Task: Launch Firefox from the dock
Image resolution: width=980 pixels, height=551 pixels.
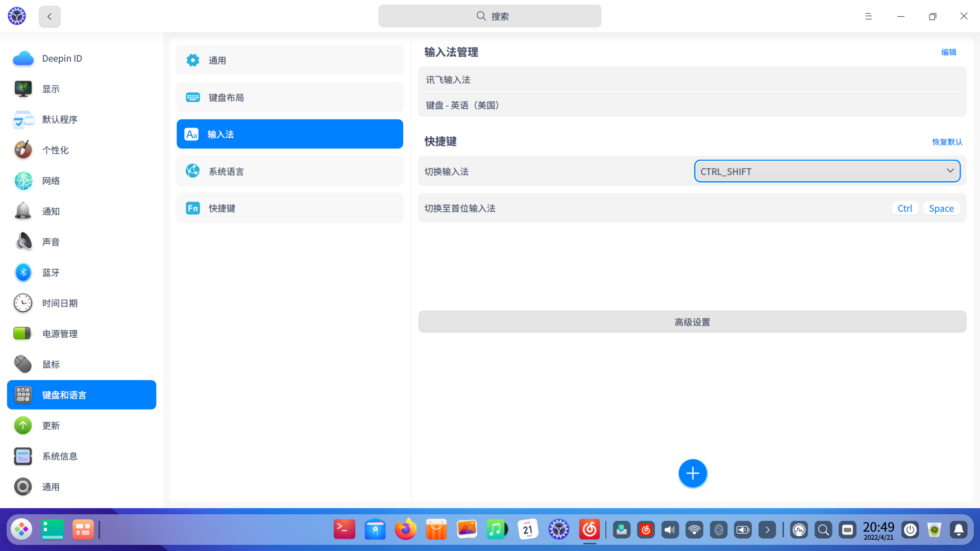Action: click(x=406, y=530)
